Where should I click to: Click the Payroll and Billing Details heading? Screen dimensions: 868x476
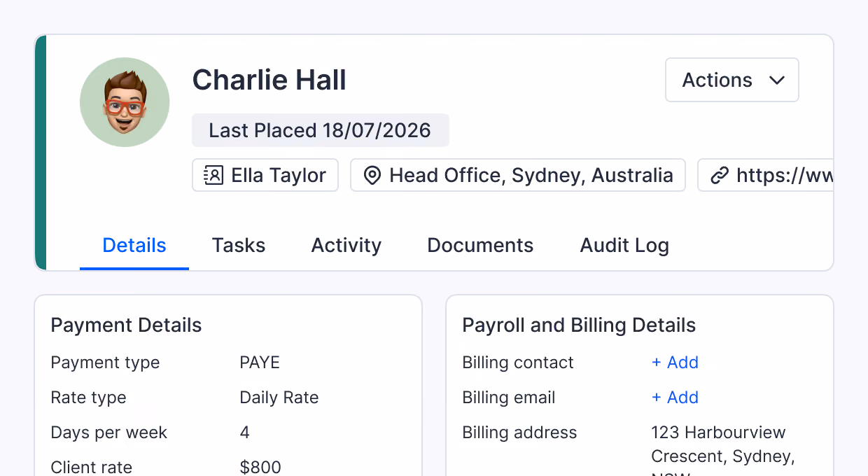pos(579,325)
